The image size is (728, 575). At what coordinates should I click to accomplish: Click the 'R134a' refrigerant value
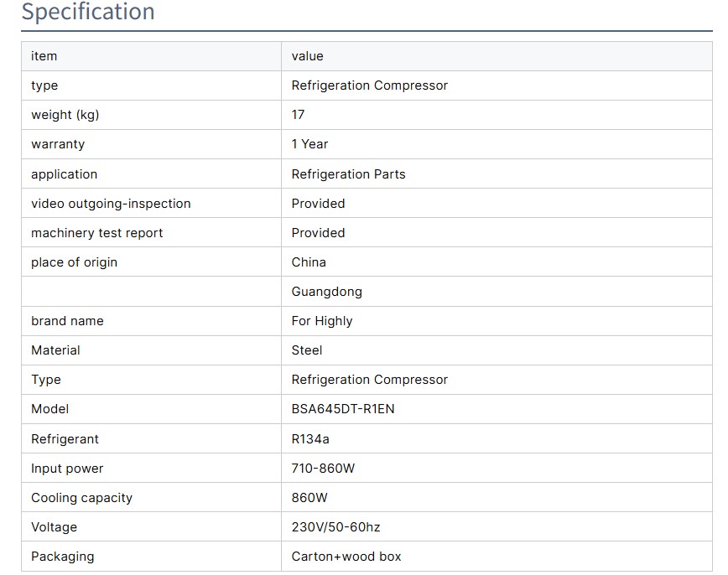[x=310, y=439]
